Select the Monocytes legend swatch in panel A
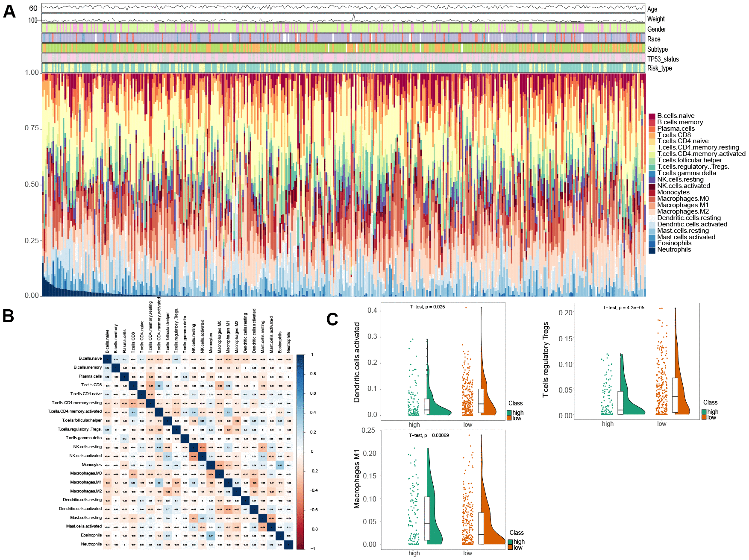This screenshot has width=749, height=560. [x=652, y=193]
